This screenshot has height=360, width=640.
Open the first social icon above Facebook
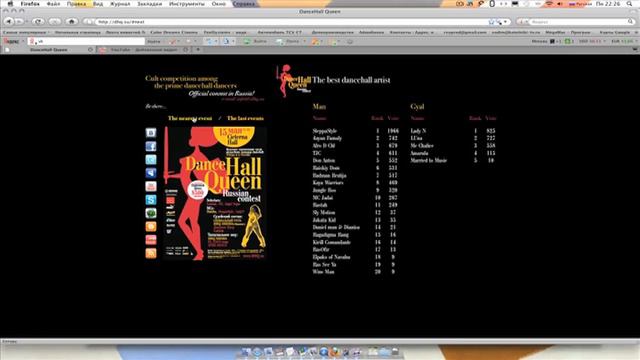(151, 133)
